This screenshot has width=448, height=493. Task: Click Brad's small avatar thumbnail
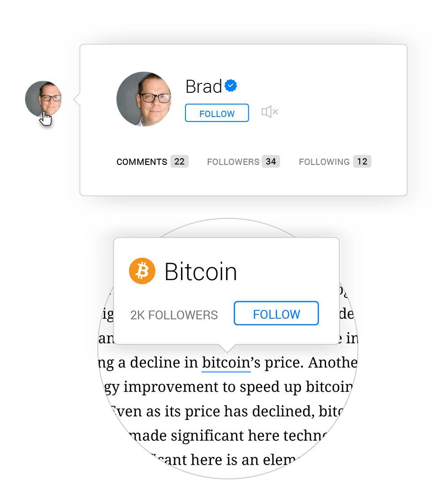(x=43, y=99)
